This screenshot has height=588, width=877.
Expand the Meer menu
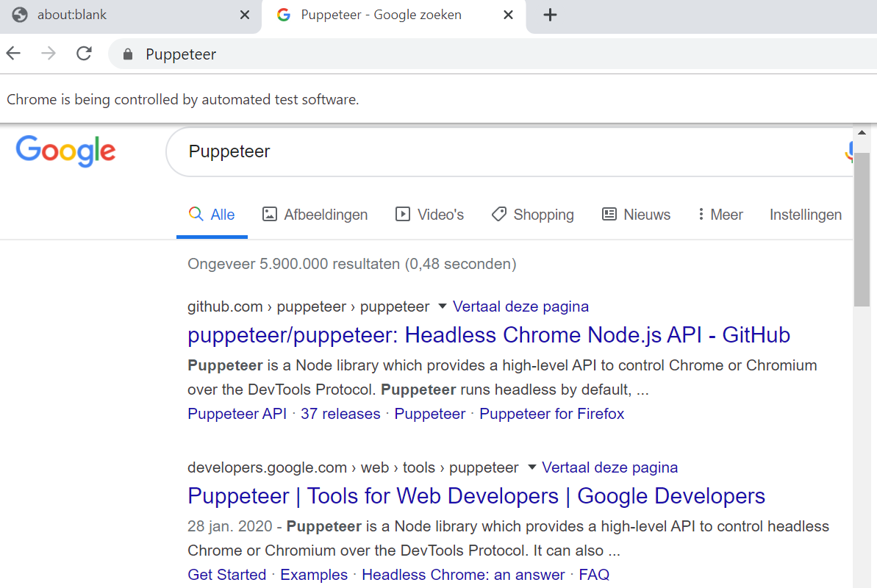[720, 215]
